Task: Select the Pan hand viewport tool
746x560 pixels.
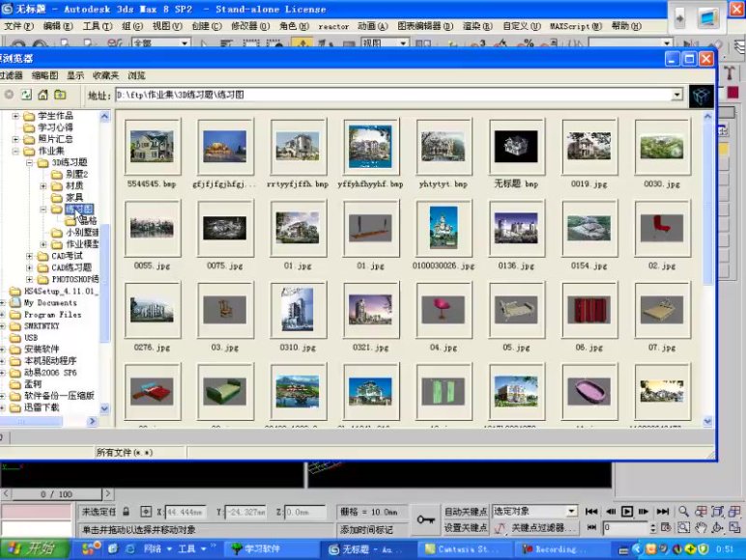Action: [x=701, y=528]
